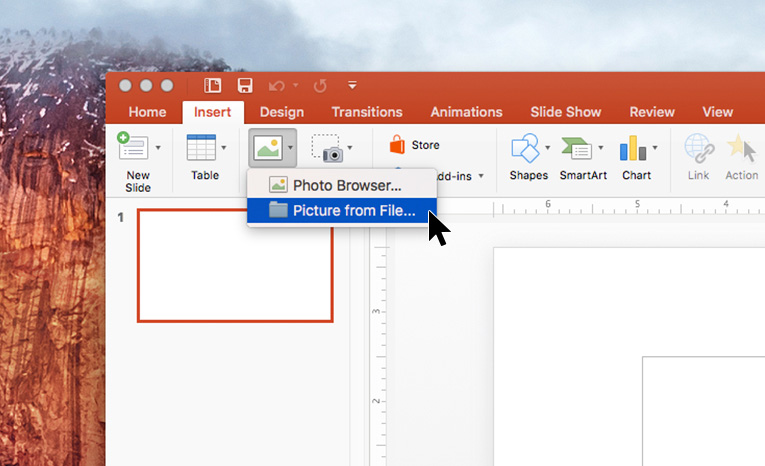765x466 pixels.
Task: Click the sidebar layout icon in title bar
Action: pos(212,85)
